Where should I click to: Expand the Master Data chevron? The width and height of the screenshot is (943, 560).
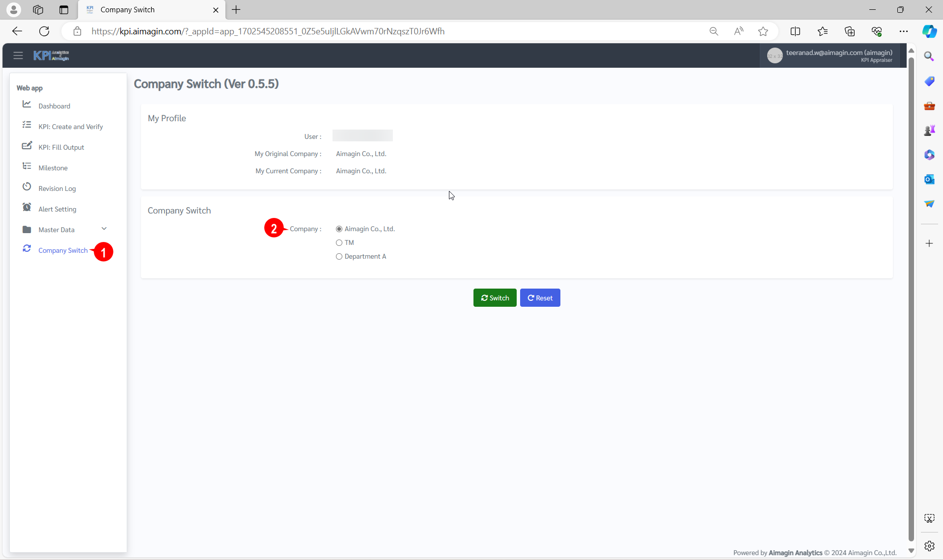[x=104, y=229]
